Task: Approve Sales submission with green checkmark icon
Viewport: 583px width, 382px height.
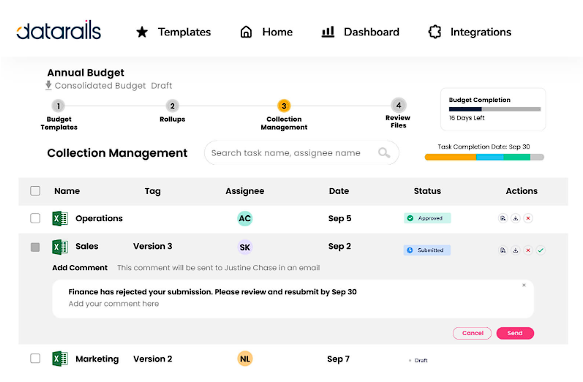Action: point(541,250)
